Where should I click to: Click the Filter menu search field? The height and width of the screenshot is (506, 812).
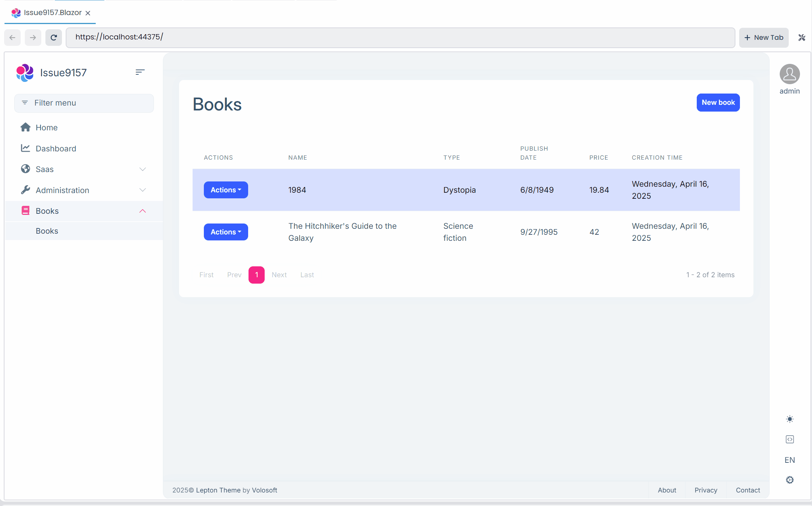point(84,103)
